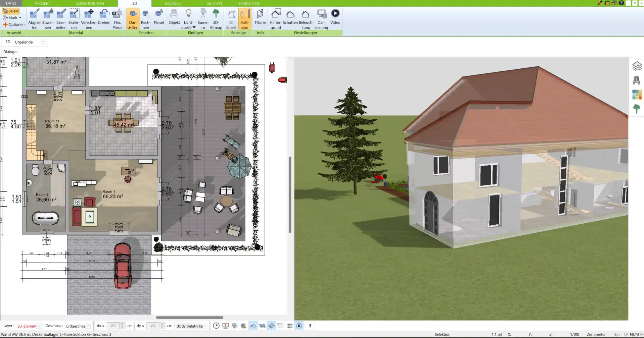Viewport: 644px width, 338px height.
Task: Open the Beleuchtung settings
Action: 306,19
